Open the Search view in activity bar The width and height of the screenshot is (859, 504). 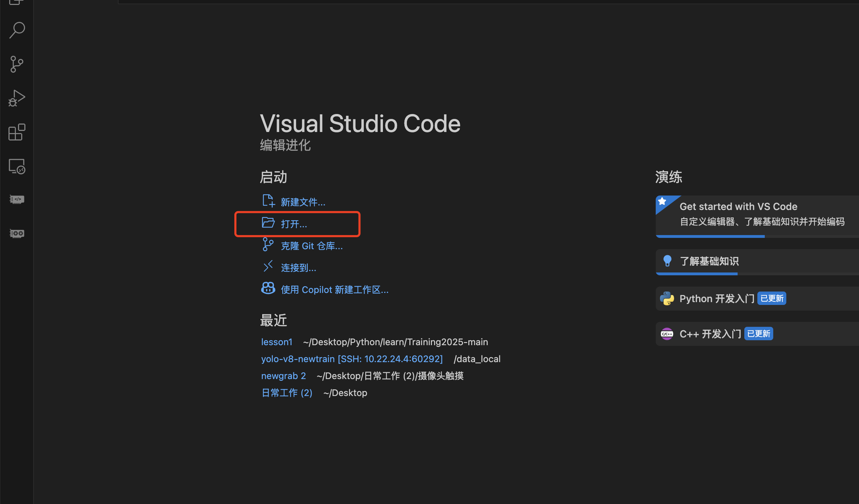click(17, 30)
